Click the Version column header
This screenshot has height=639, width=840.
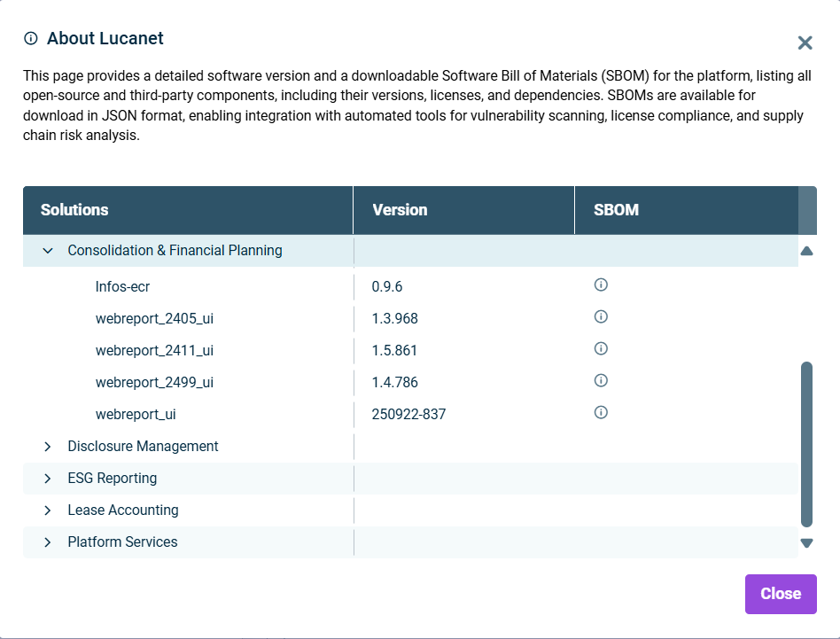click(x=400, y=210)
